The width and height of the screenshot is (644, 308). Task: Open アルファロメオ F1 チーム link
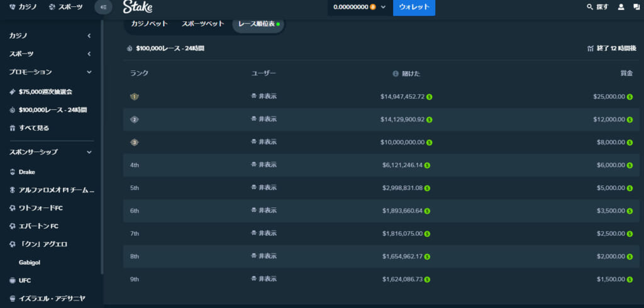[x=52, y=190]
